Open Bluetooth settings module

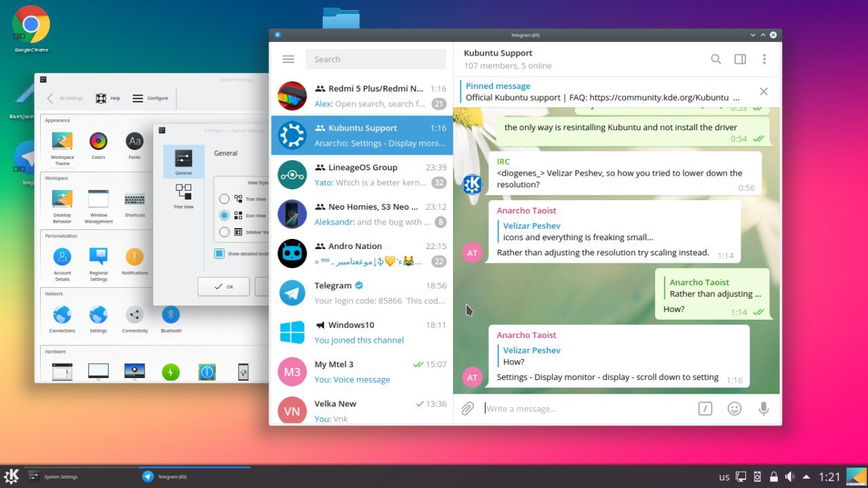tap(171, 319)
